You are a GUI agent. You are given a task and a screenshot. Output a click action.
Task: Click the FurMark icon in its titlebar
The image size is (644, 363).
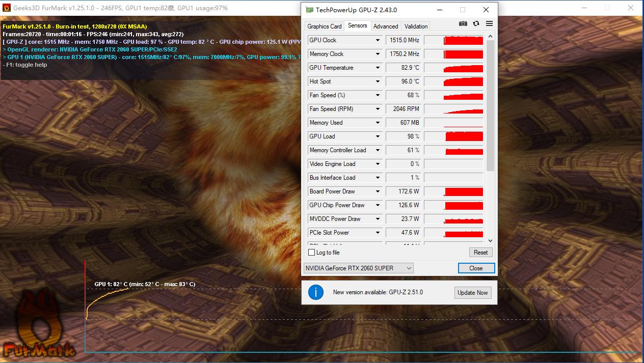click(x=6, y=7)
